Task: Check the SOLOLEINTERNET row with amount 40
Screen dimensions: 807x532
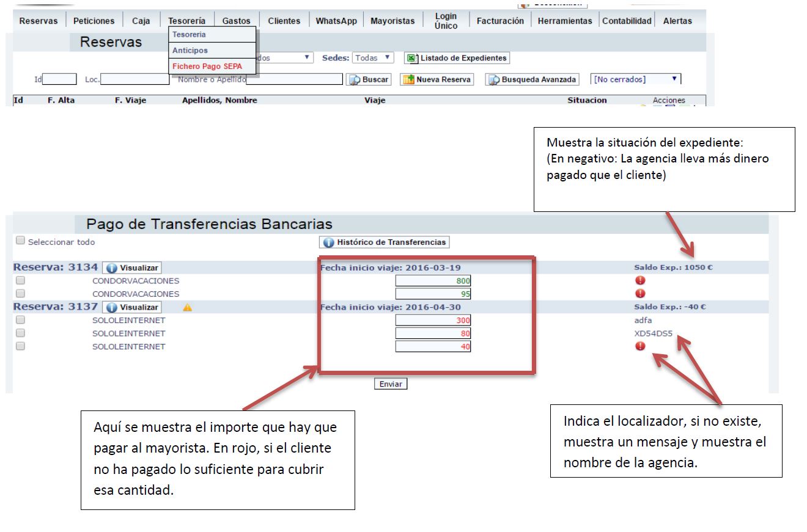Action: click(20, 346)
